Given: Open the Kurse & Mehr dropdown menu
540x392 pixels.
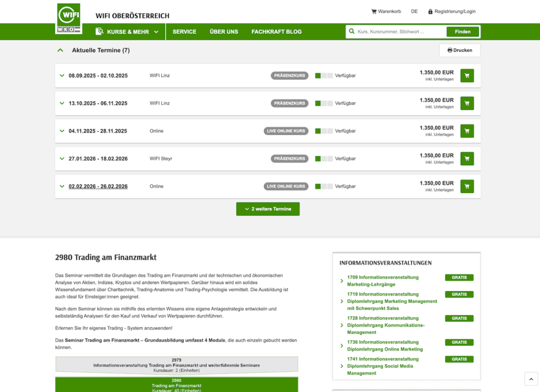Looking at the screenshot, I should tap(127, 32).
